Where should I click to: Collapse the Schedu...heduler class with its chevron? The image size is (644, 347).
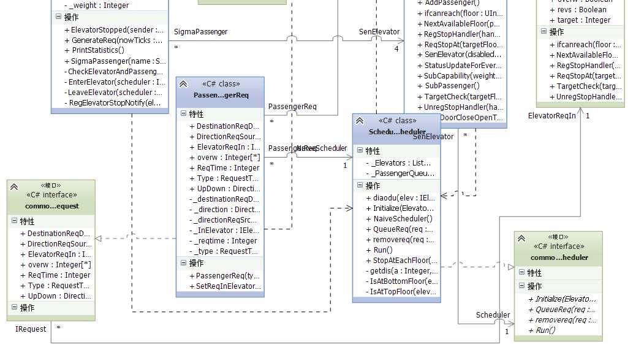click(x=360, y=120)
